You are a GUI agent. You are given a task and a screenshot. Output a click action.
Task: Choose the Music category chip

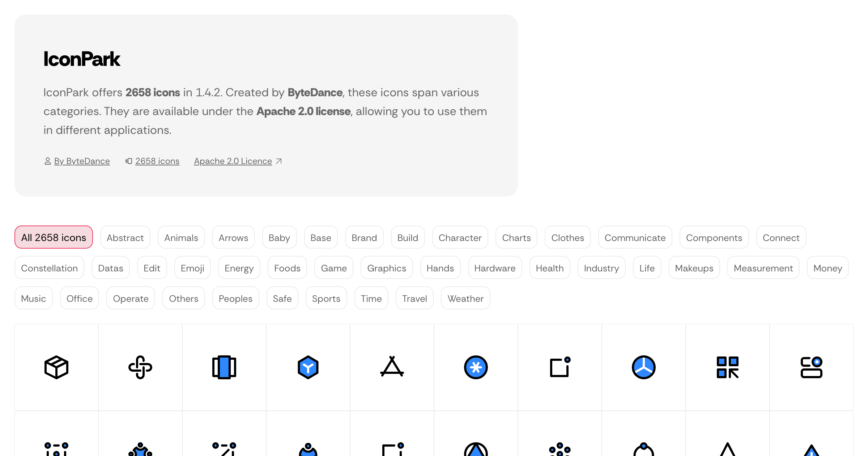tap(33, 298)
